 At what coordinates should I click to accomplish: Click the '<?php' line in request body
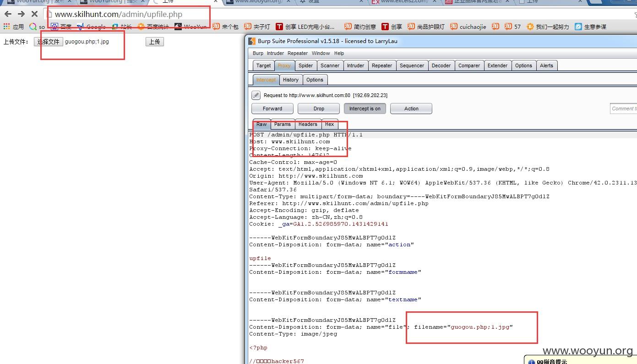pyautogui.click(x=258, y=348)
